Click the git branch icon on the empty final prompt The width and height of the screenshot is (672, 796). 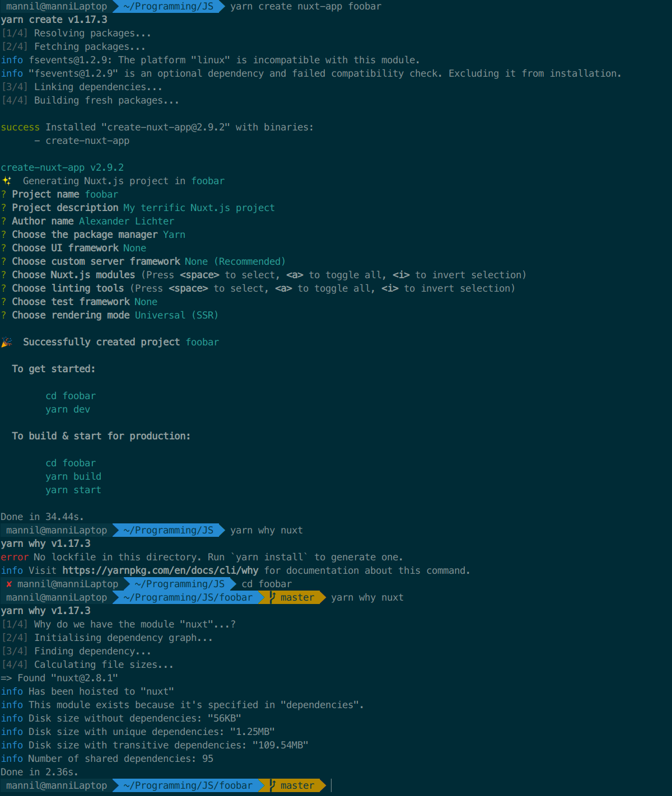click(273, 785)
